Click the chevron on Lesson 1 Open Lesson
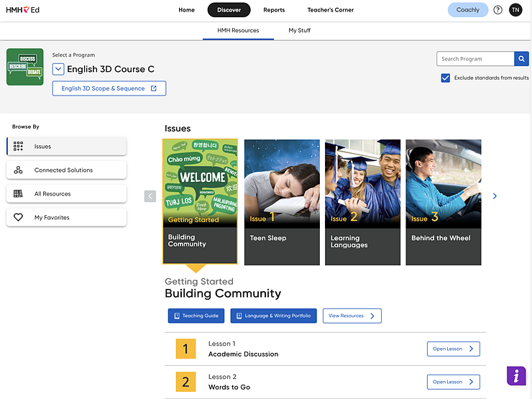 point(471,349)
